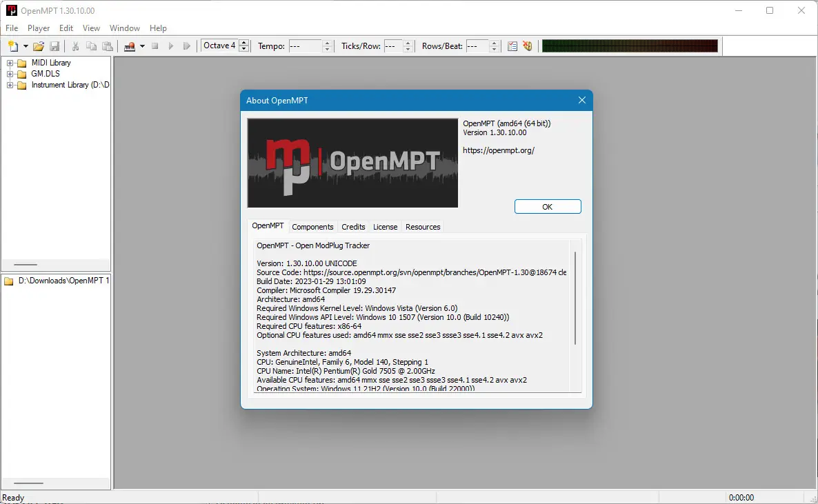Click the 0:00:00 time in the status bar
This screenshot has width=818, height=504.
point(741,498)
